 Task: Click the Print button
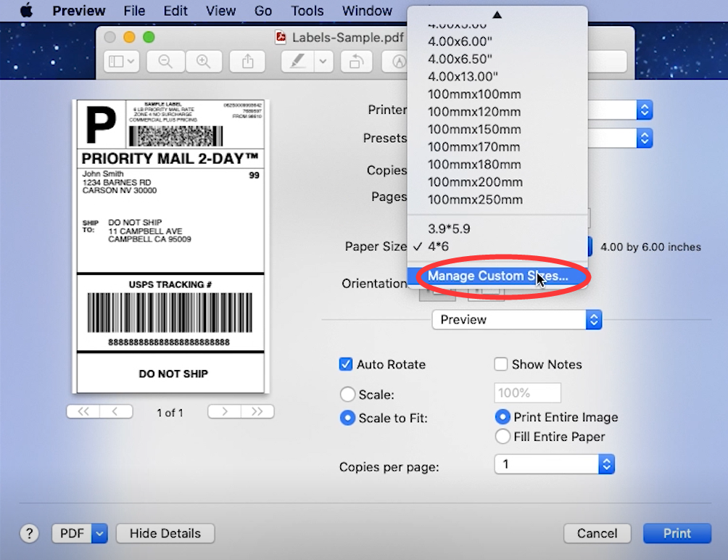coord(677,534)
